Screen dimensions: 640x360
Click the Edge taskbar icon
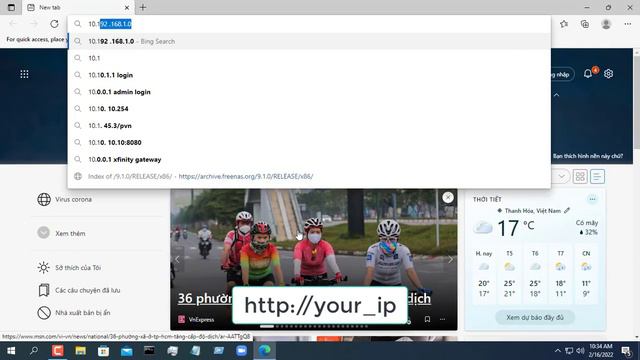[x=264, y=351]
